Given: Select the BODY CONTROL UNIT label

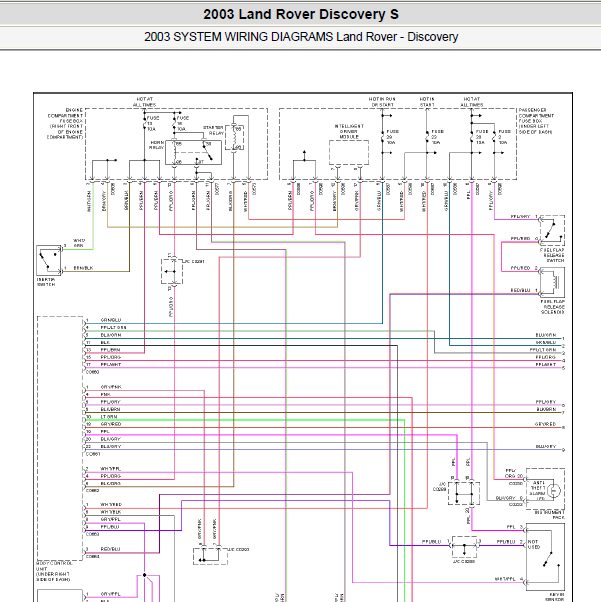Looking at the screenshot, I should click(x=54, y=571).
